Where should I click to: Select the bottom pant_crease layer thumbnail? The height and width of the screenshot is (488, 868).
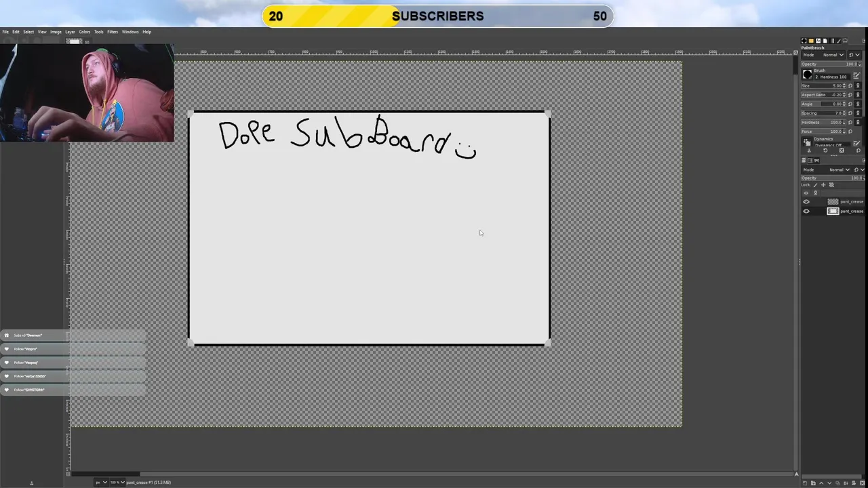833,211
